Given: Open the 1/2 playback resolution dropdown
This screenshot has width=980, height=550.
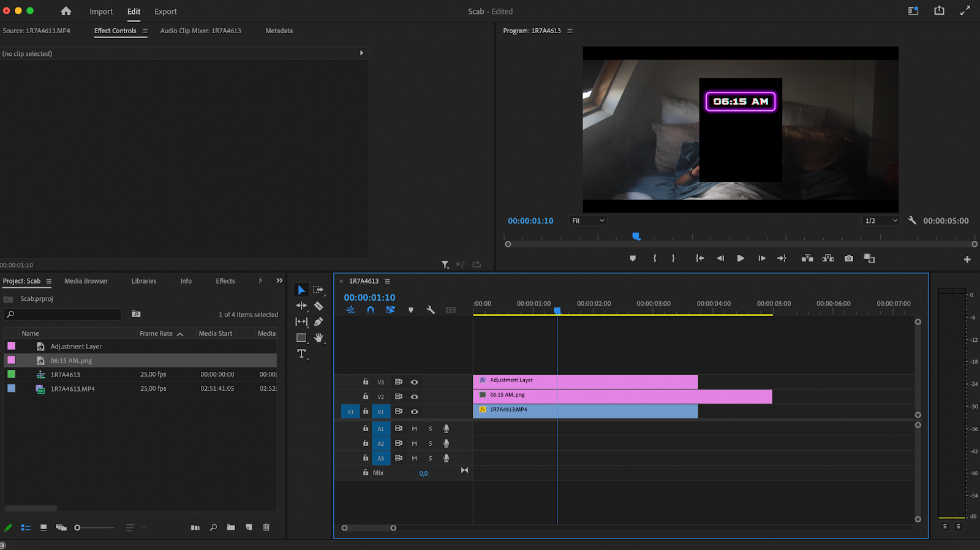Looking at the screenshot, I should (881, 220).
